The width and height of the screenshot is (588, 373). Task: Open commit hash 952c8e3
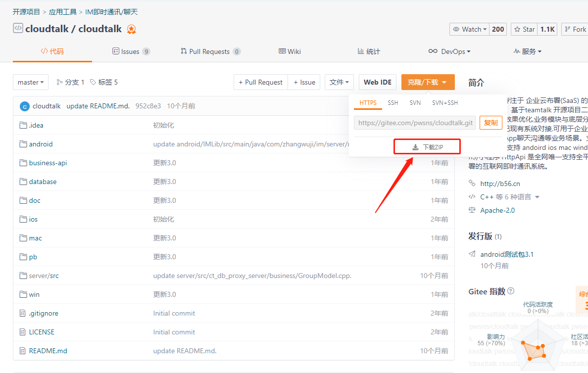coord(148,106)
